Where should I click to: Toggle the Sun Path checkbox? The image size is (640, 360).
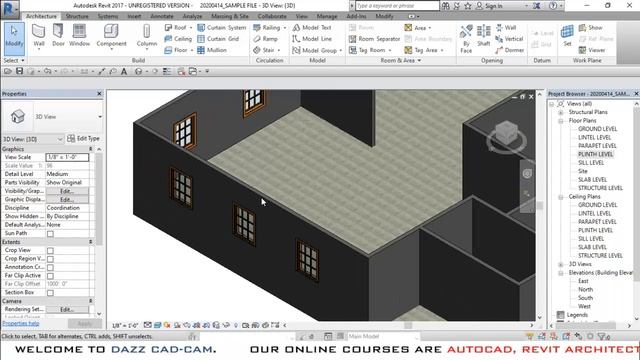(x=50, y=234)
